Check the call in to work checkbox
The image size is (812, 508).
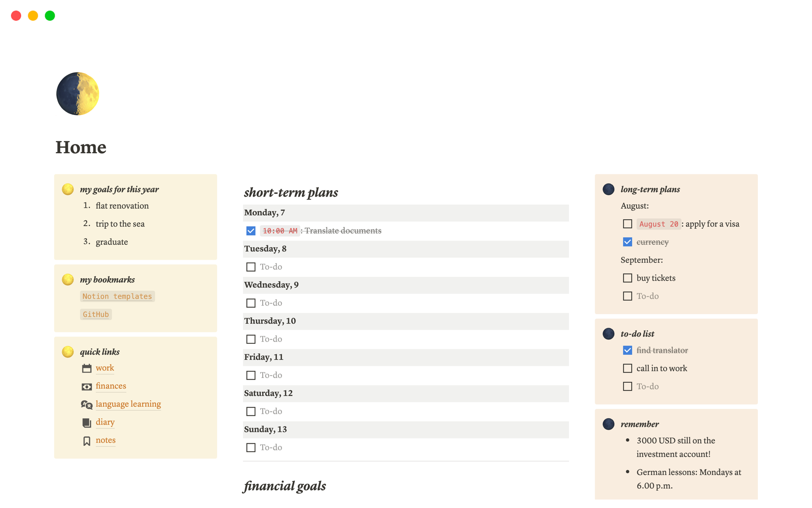pyautogui.click(x=627, y=368)
